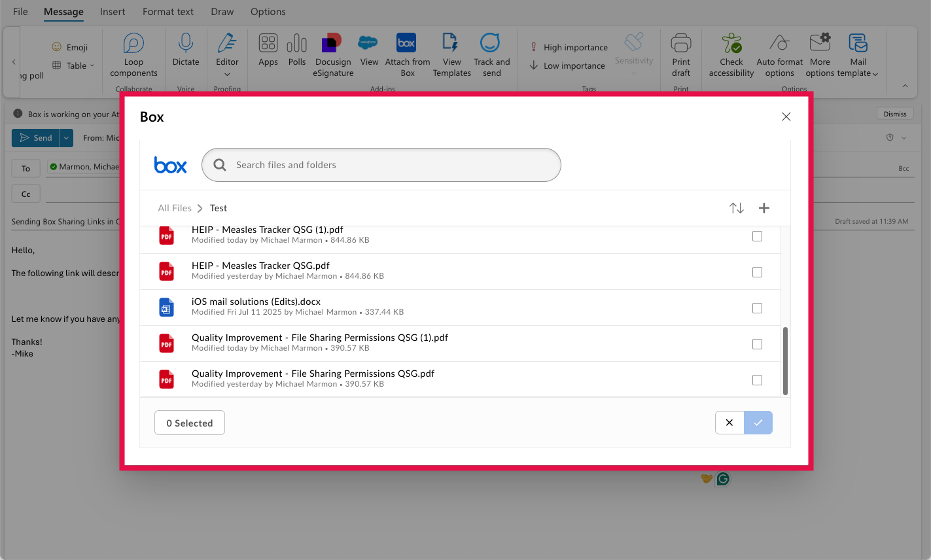Check HEIP - Measles Tracker QSG.pdf
The image size is (931, 560).
pos(757,272)
